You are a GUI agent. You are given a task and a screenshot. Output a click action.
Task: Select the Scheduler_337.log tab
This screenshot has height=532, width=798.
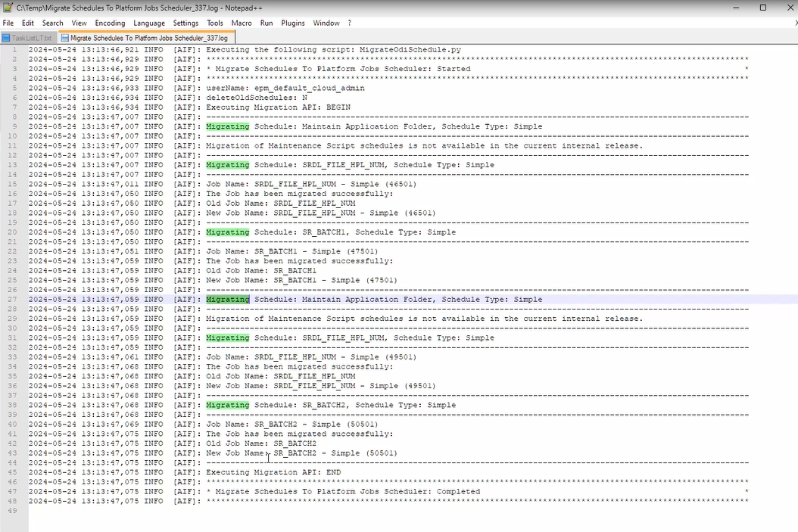(148, 37)
